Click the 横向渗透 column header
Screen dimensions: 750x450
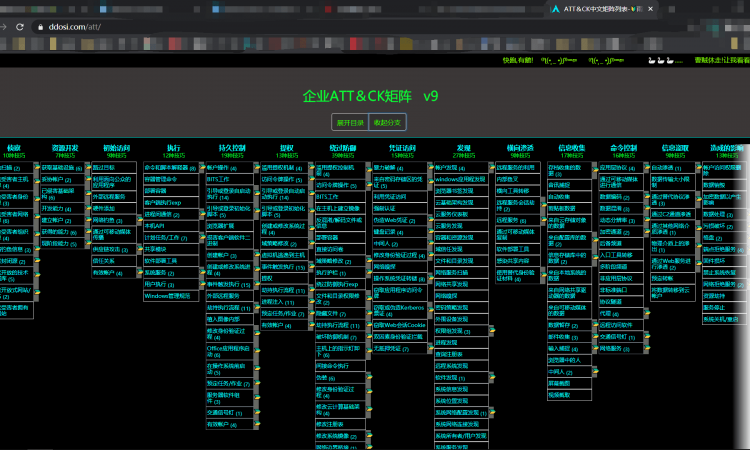point(520,148)
